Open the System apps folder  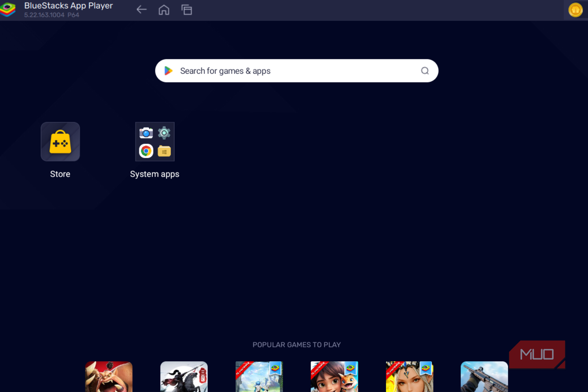[154, 141]
